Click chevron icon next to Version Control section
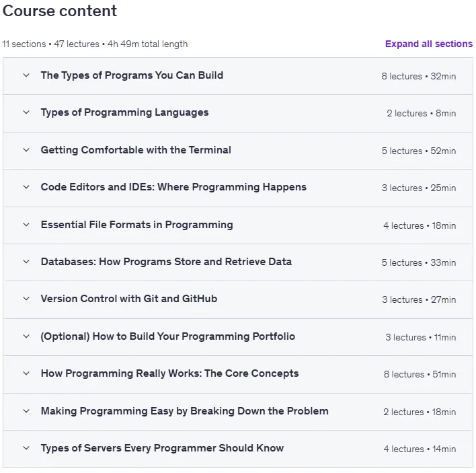Image resolution: width=476 pixels, height=473 pixels. click(26, 299)
